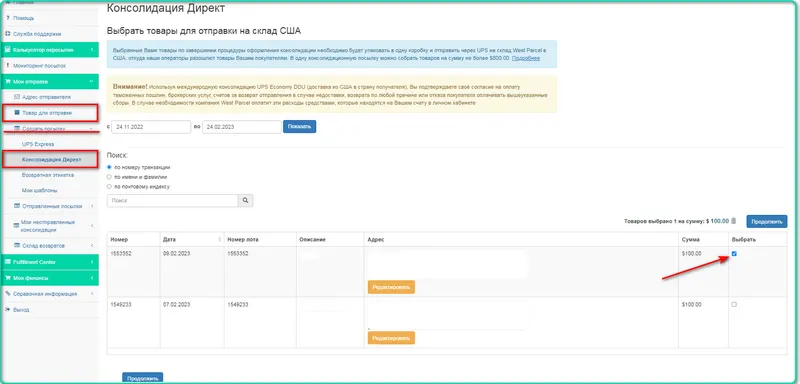Click the end date field 24.02.2023

242,127
